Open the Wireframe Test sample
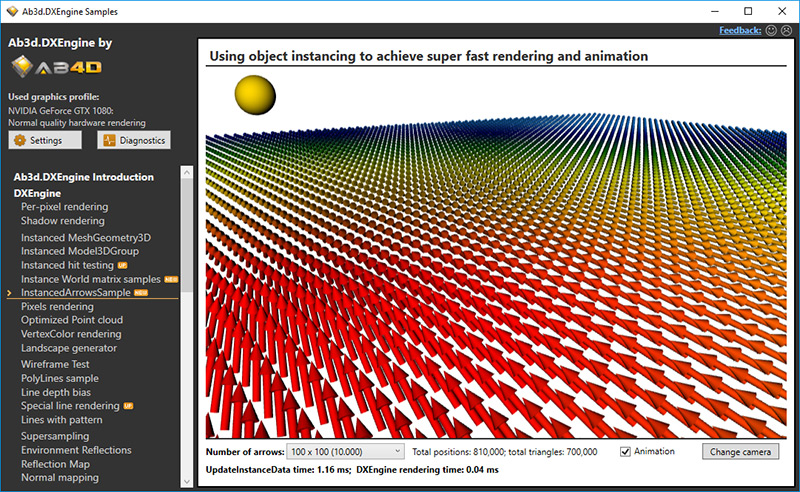800x492 pixels. pos(55,364)
